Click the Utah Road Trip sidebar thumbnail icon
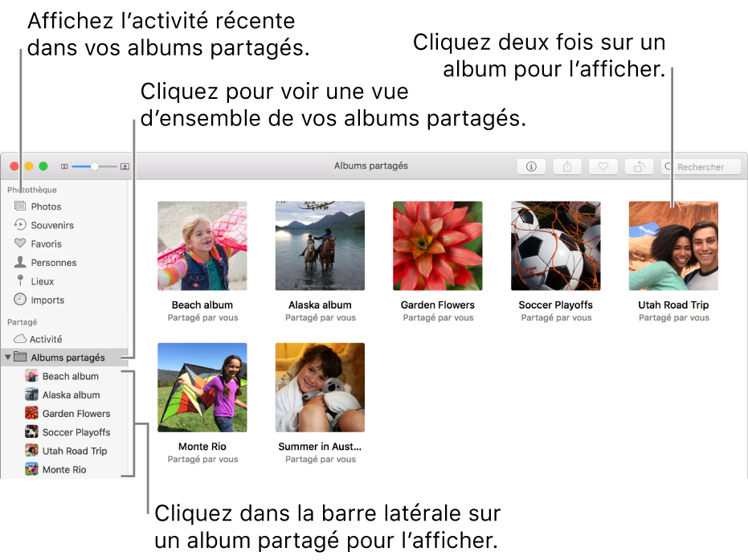Viewport: 748px width, 560px height. pyautogui.click(x=31, y=450)
